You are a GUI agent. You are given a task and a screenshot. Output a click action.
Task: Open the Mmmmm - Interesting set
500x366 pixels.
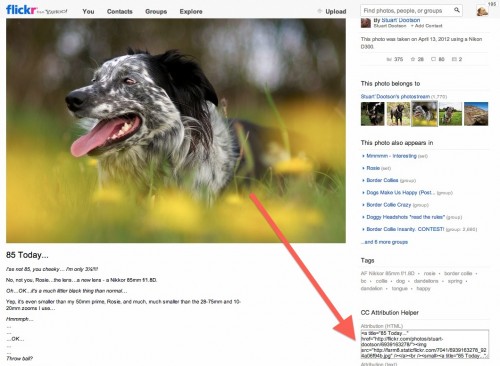(391, 156)
